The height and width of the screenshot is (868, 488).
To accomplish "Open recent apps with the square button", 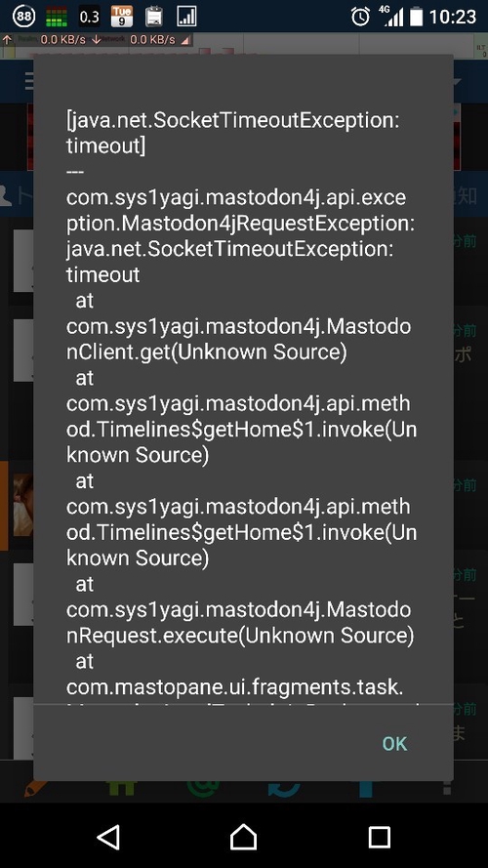I will tap(380, 837).
